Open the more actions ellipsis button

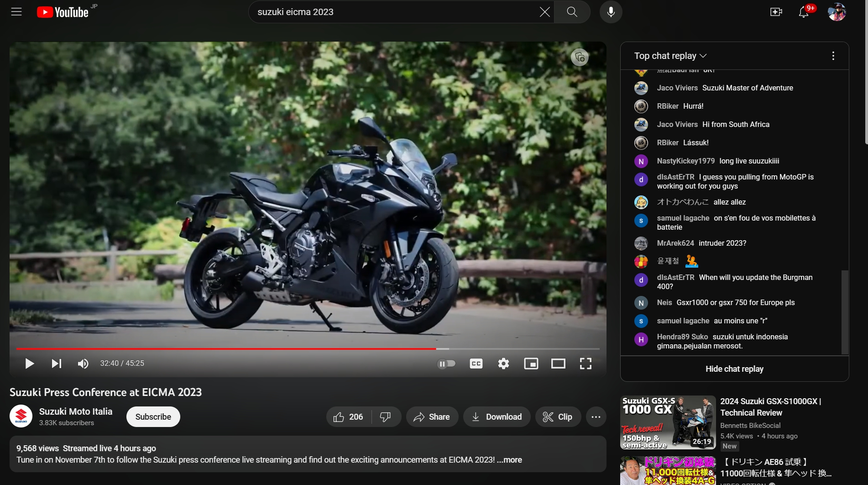tap(596, 417)
